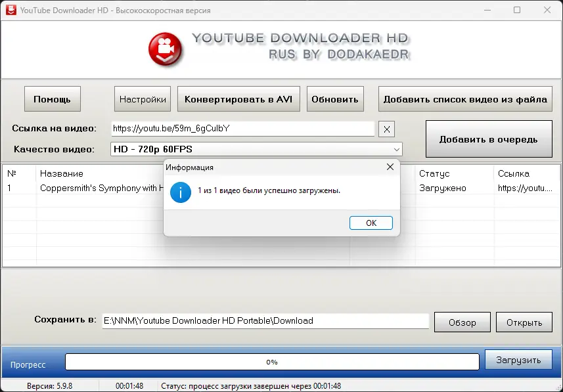This screenshot has width=563, height=392.
Task: Clear the video link using the X icon
Action: point(387,129)
